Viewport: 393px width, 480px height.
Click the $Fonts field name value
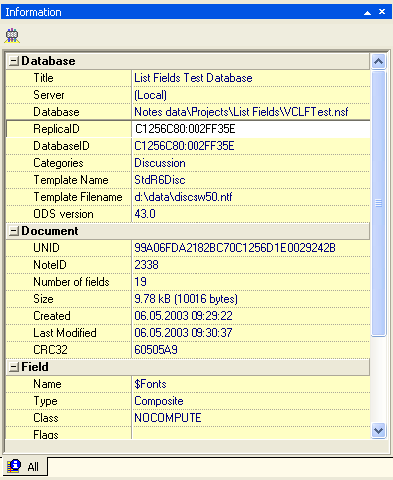150,384
